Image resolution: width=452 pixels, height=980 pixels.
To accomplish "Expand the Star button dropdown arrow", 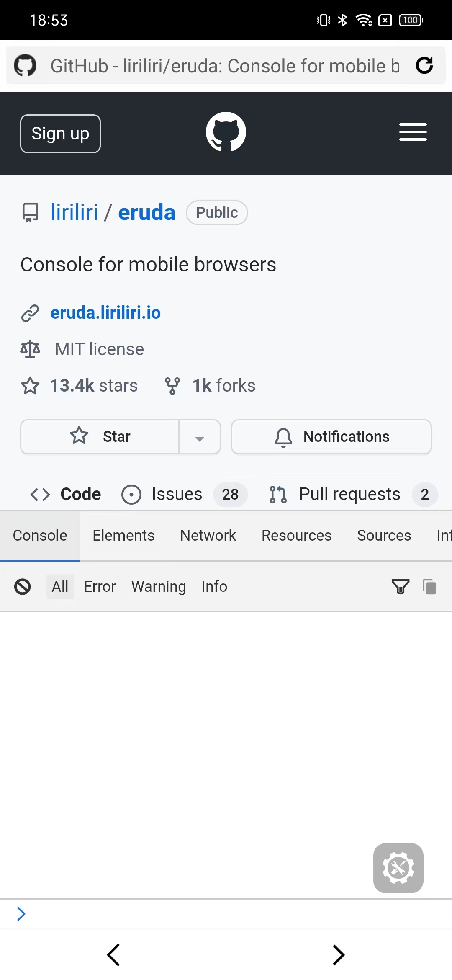I will 200,438.
